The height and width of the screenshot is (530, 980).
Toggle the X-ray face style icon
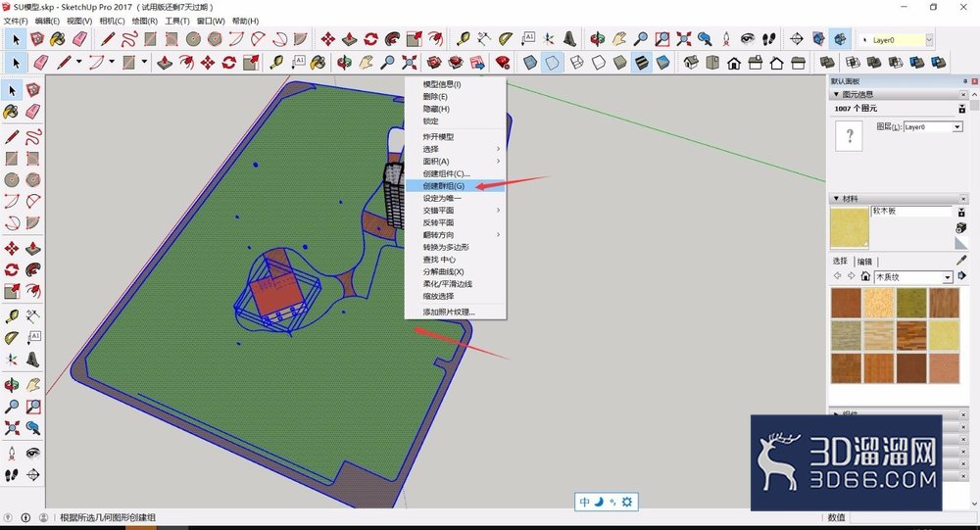pyautogui.click(x=530, y=63)
